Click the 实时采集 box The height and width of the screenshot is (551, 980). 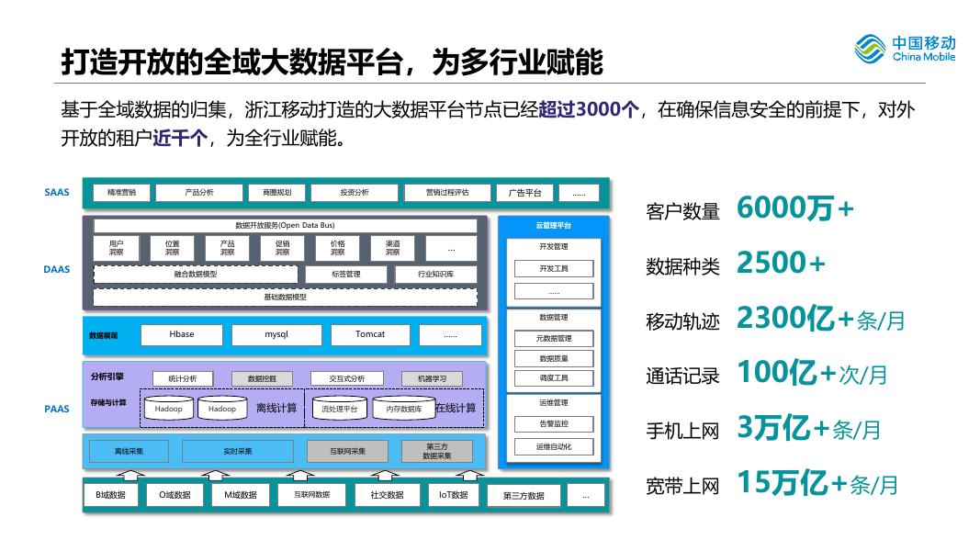238,451
